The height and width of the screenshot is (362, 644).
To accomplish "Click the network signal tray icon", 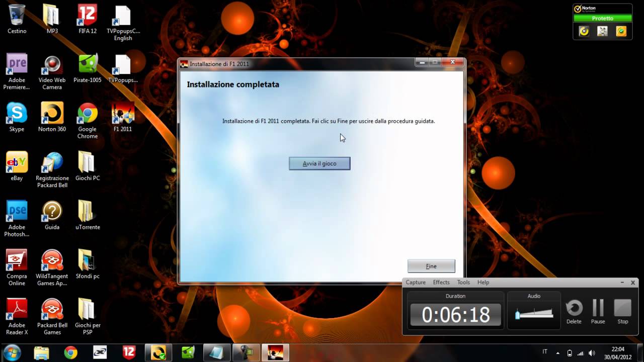I will pyautogui.click(x=581, y=353).
